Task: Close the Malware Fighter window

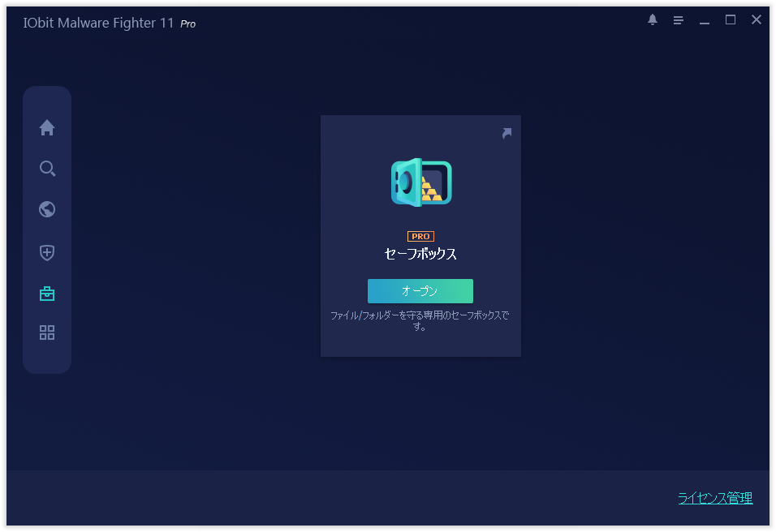Action: (x=757, y=20)
